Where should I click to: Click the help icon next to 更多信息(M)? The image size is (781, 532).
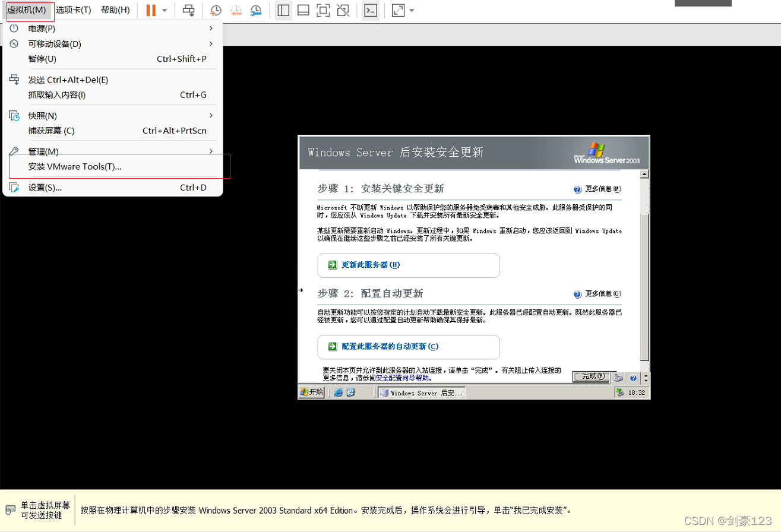point(577,189)
